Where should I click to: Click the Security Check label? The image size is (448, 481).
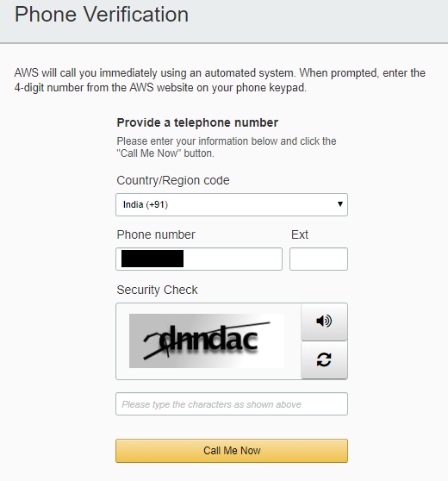[x=157, y=290]
